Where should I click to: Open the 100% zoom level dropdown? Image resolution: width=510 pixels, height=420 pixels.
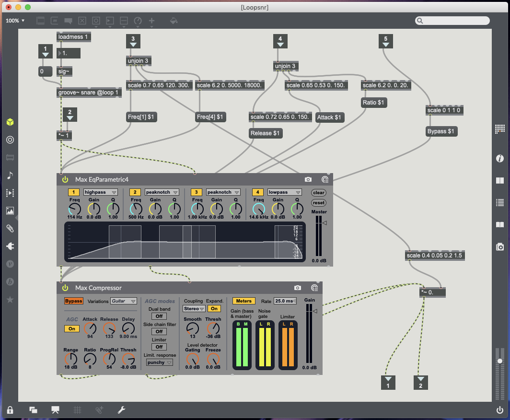click(15, 21)
